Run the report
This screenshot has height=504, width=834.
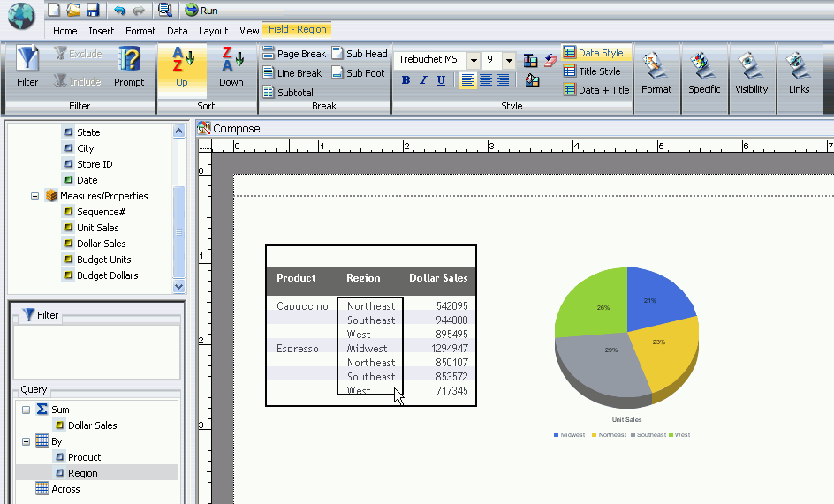tap(201, 10)
